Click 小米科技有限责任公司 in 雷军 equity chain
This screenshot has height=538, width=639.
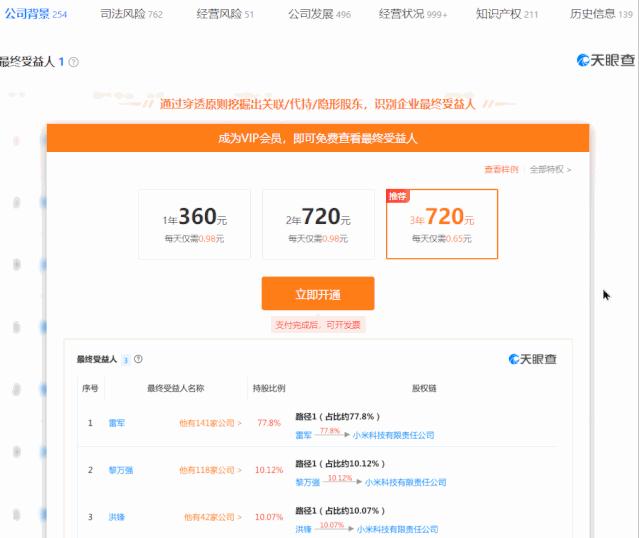(x=393, y=435)
